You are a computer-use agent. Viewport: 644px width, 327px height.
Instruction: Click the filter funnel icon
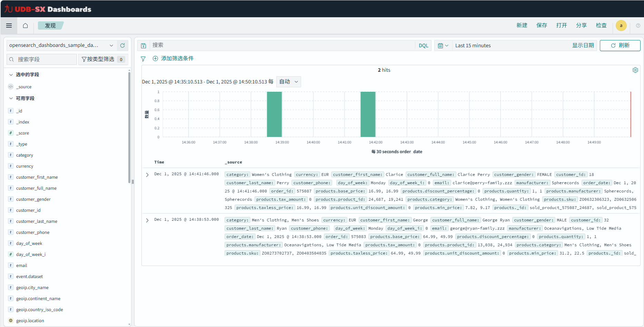143,59
